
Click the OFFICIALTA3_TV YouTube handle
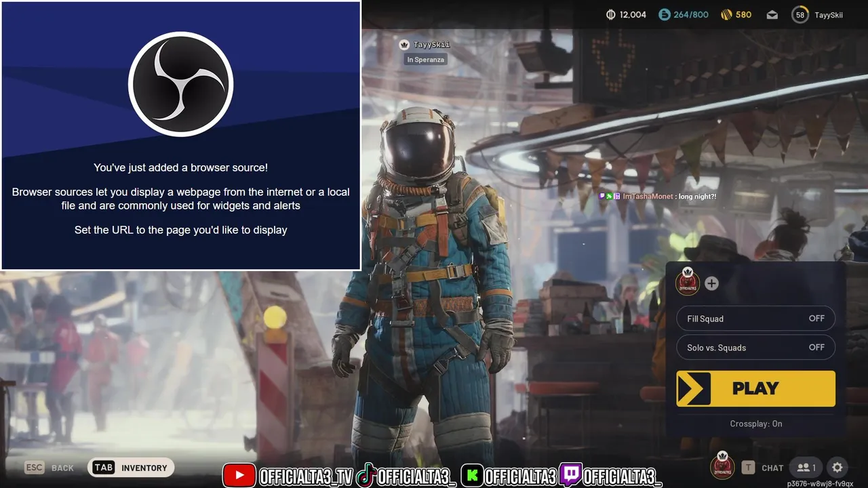pyautogui.click(x=306, y=476)
